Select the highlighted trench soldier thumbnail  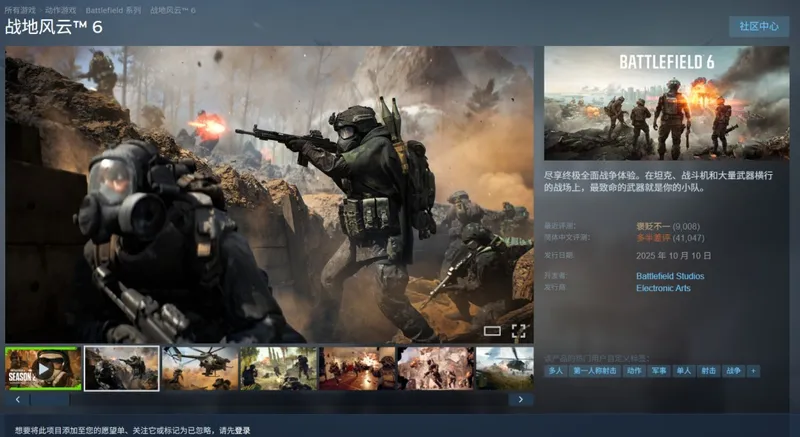(122, 368)
